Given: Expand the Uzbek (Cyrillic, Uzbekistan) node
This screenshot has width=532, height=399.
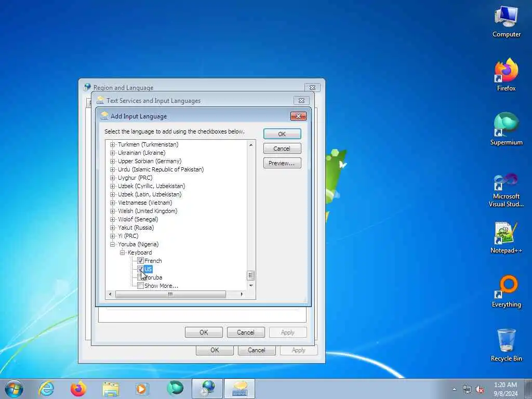Looking at the screenshot, I should [x=113, y=186].
